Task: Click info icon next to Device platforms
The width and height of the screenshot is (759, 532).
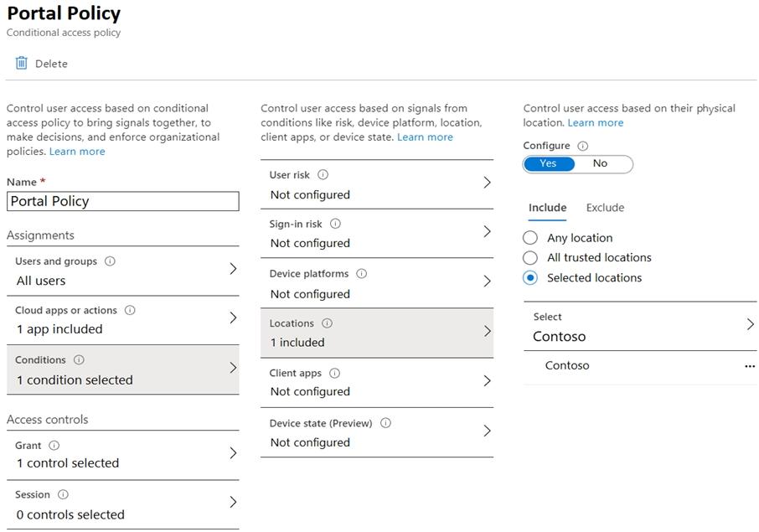Action: [362, 273]
